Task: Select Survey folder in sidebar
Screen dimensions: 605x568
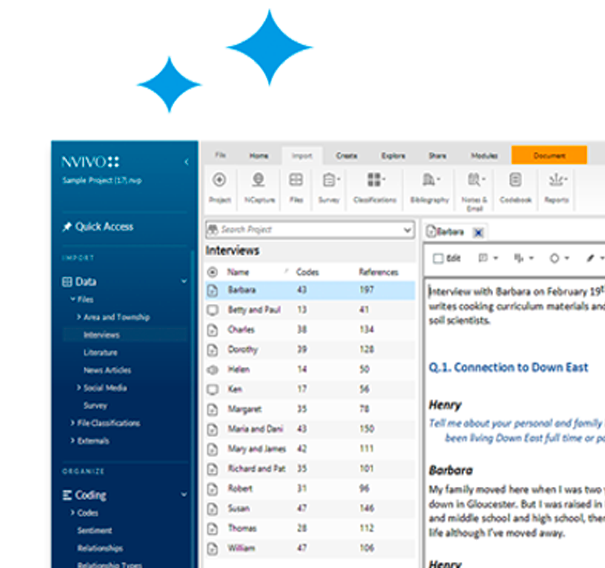Action: coord(95,405)
